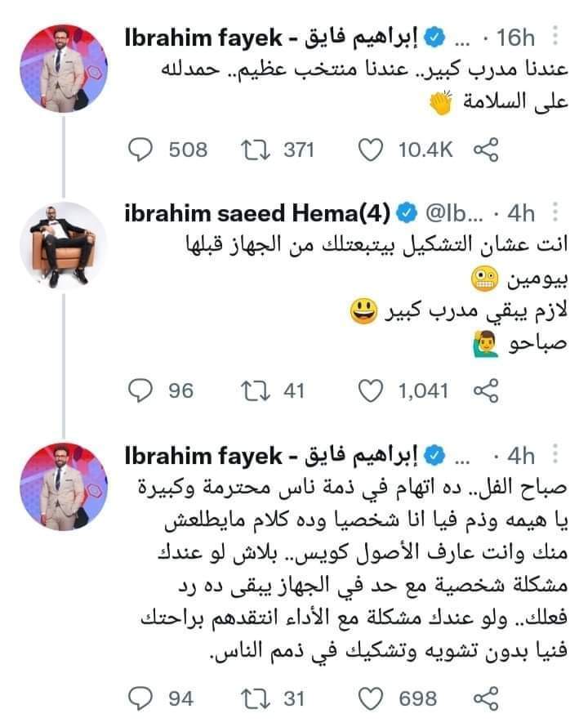Viewport: 588px width, 727px height.
Task: Reply to Ibrahim Saeed Hema's tweet
Action: tap(143, 391)
